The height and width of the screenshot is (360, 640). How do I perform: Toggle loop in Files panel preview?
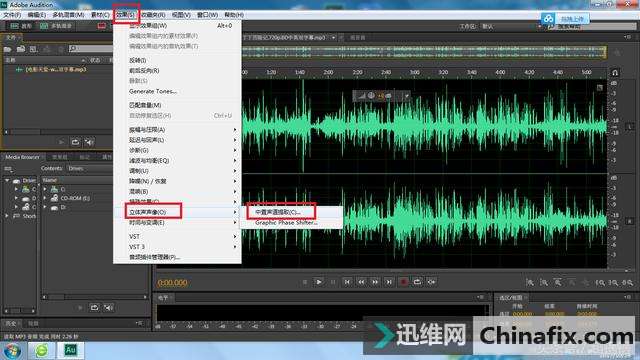76,142
